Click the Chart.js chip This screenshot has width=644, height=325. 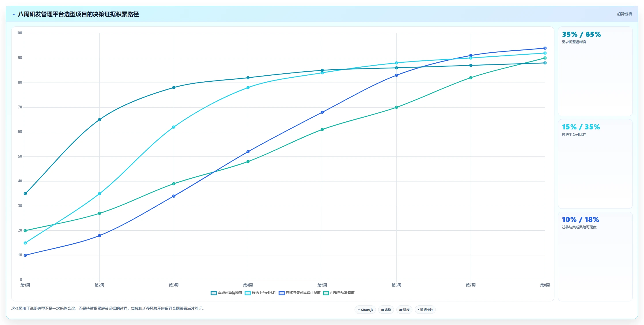point(365,310)
